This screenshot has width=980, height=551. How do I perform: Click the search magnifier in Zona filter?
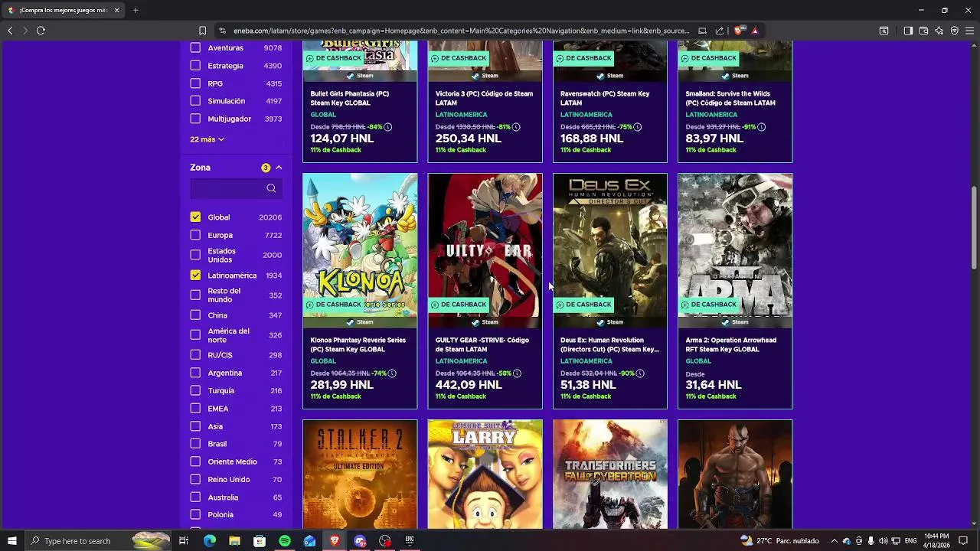[271, 188]
